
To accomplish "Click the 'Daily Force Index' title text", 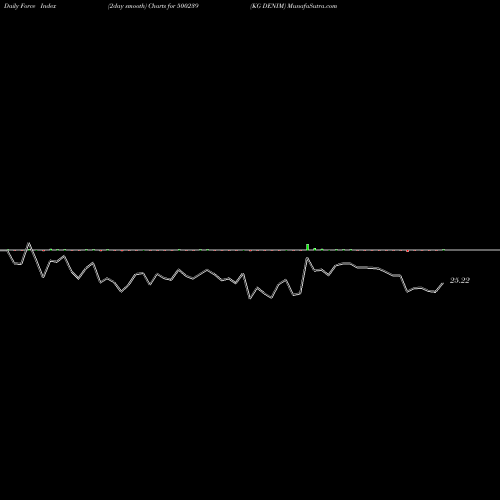I will click(30, 6).
